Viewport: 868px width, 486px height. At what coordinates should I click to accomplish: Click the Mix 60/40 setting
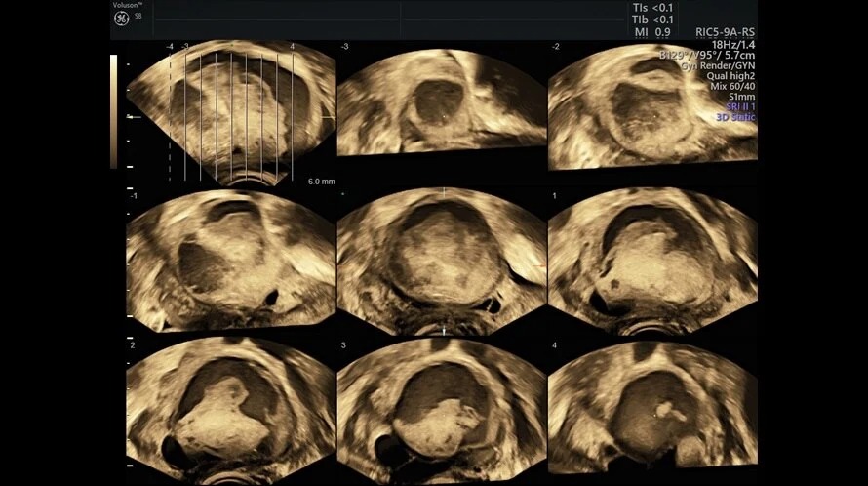click(732, 87)
